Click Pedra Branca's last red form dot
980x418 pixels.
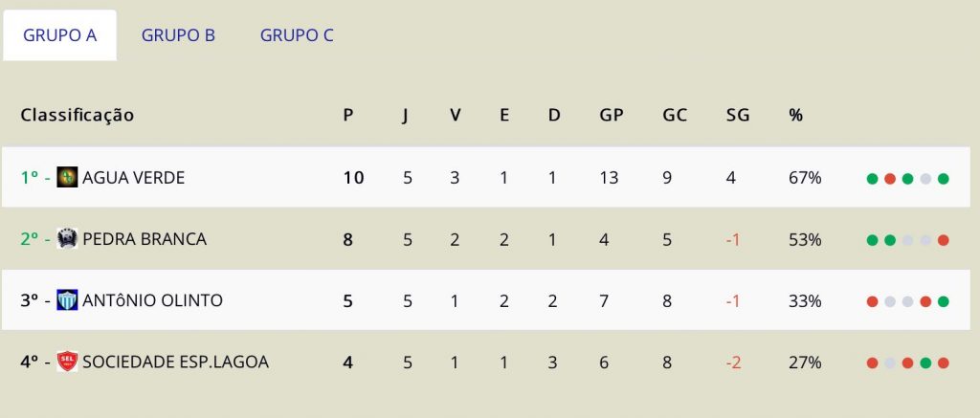tap(943, 240)
